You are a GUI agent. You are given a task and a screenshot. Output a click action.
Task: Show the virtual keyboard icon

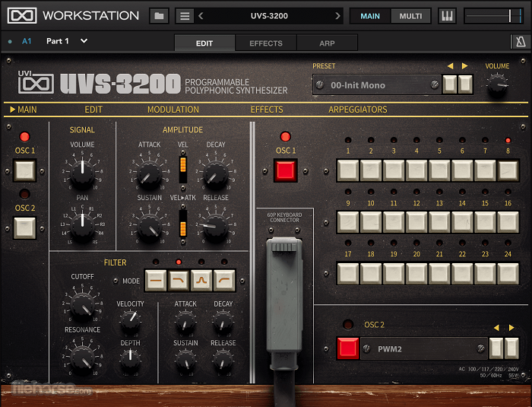(448, 16)
